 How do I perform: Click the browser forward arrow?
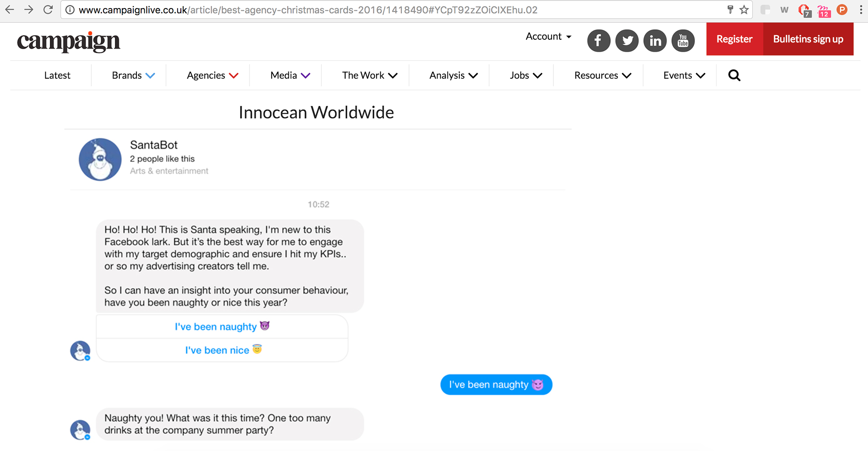tap(28, 9)
